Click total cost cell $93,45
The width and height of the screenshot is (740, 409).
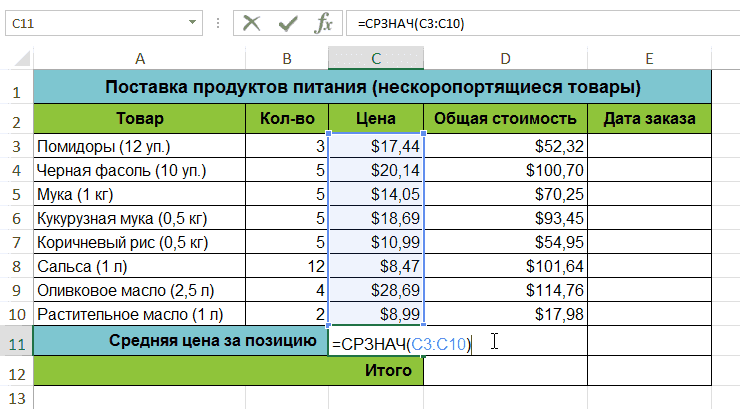tap(505, 218)
